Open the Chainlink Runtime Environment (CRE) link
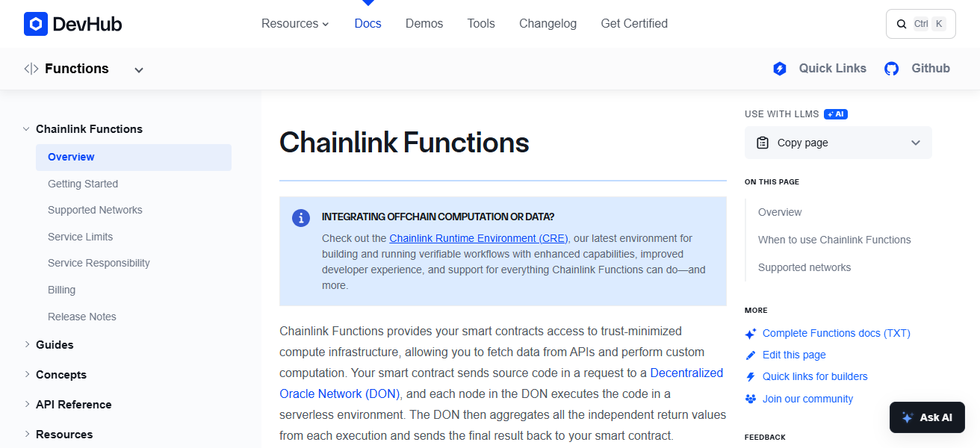The height and width of the screenshot is (448, 980). coord(478,237)
